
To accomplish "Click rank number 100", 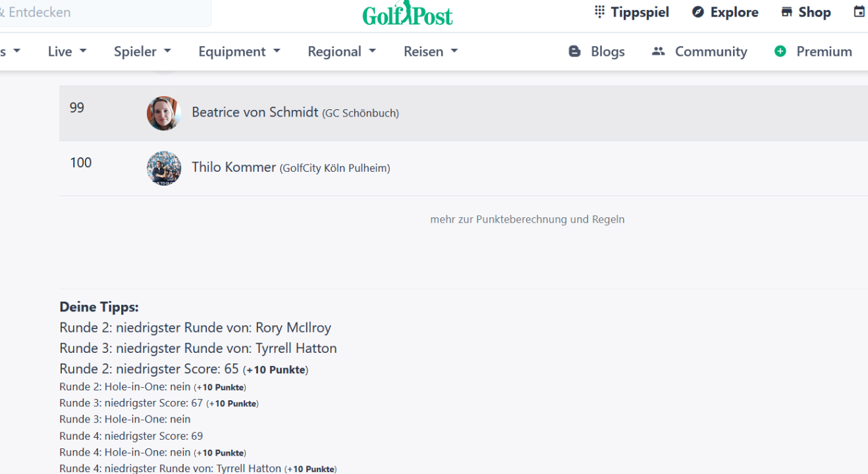I will (x=81, y=163).
